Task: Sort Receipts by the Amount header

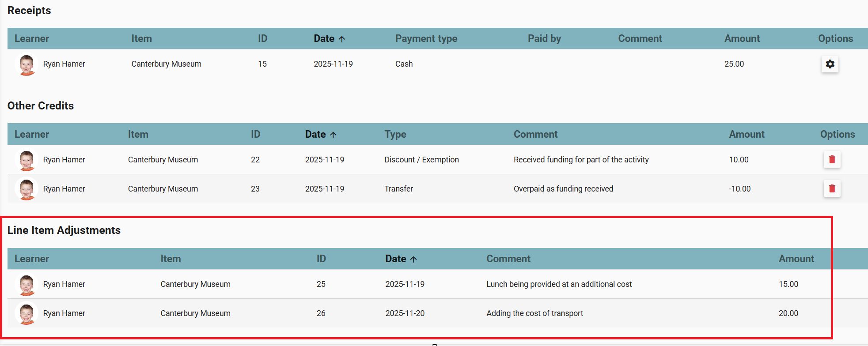Action: [x=742, y=39]
